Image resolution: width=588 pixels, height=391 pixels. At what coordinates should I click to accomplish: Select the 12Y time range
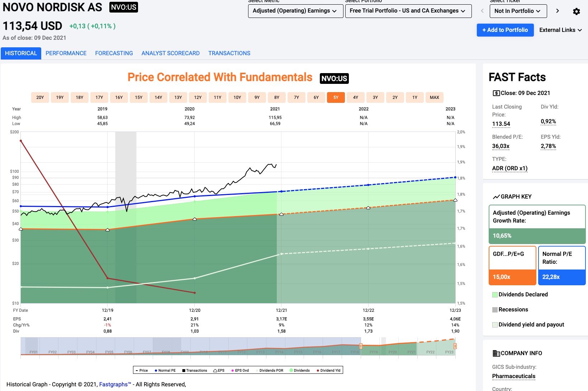tap(198, 97)
